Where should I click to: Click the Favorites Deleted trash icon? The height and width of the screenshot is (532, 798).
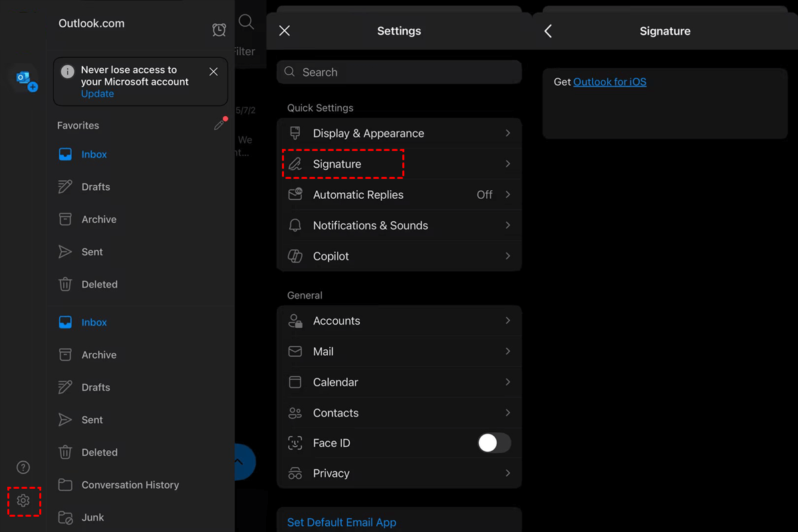click(65, 285)
